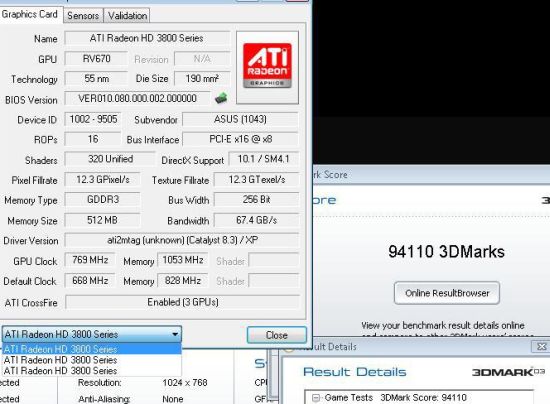Close the GPU-Z window with Close button
Screen dimensions: 550x404
(277, 335)
